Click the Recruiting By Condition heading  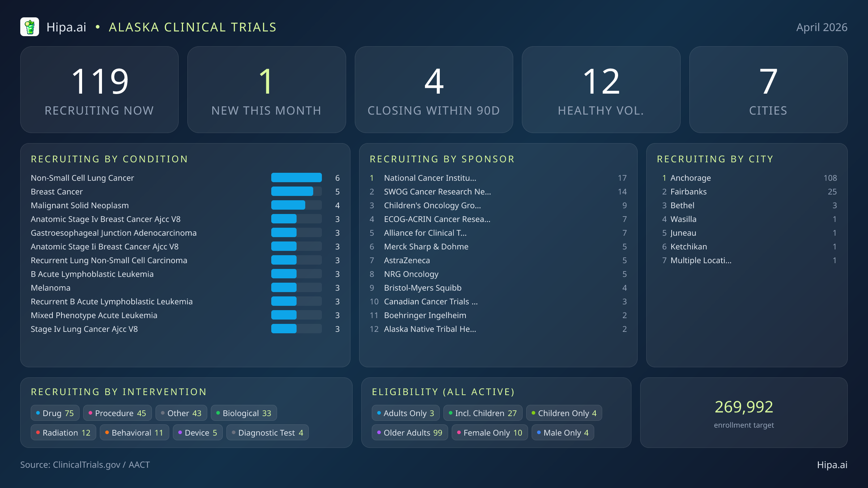pyautogui.click(x=109, y=159)
